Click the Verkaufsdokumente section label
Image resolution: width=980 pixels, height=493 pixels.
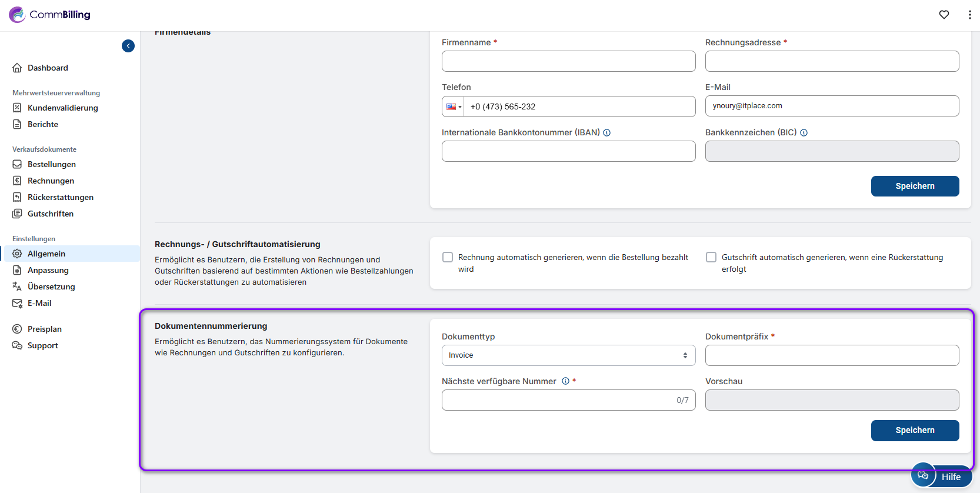(x=44, y=149)
